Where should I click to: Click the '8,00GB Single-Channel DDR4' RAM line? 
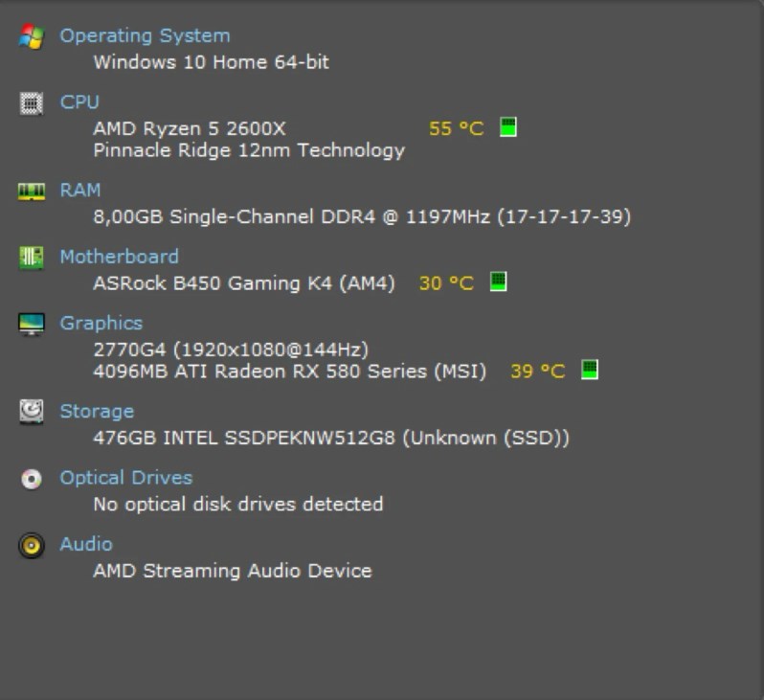362,216
